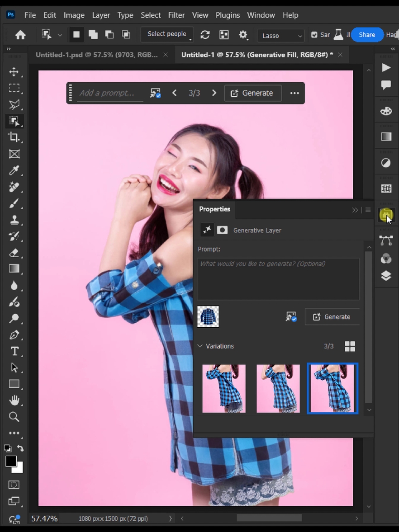Select the Eyedropper tool

pyautogui.click(x=14, y=170)
